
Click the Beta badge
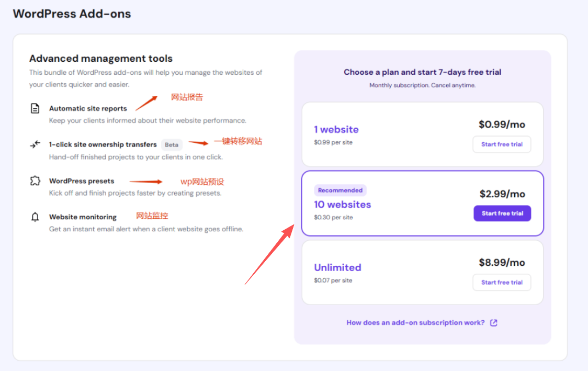coord(172,145)
